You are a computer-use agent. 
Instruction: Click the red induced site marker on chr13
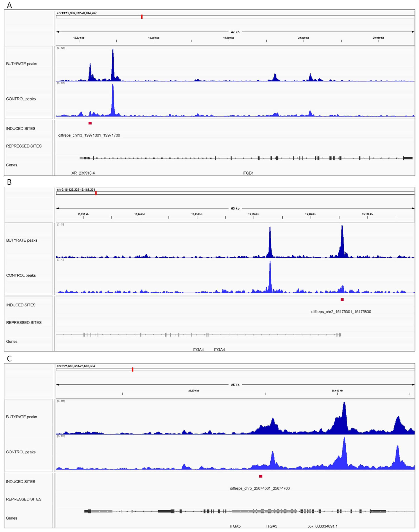[x=90, y=123]
